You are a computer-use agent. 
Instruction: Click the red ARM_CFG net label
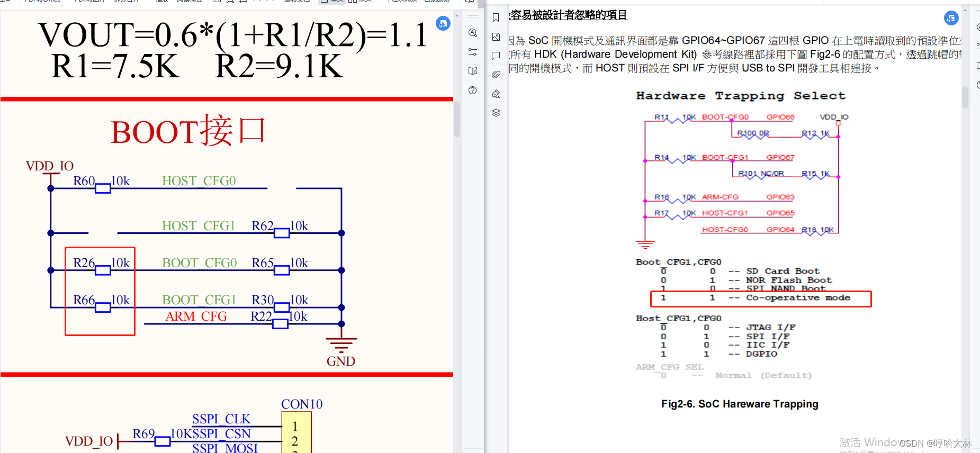point(196,316)
